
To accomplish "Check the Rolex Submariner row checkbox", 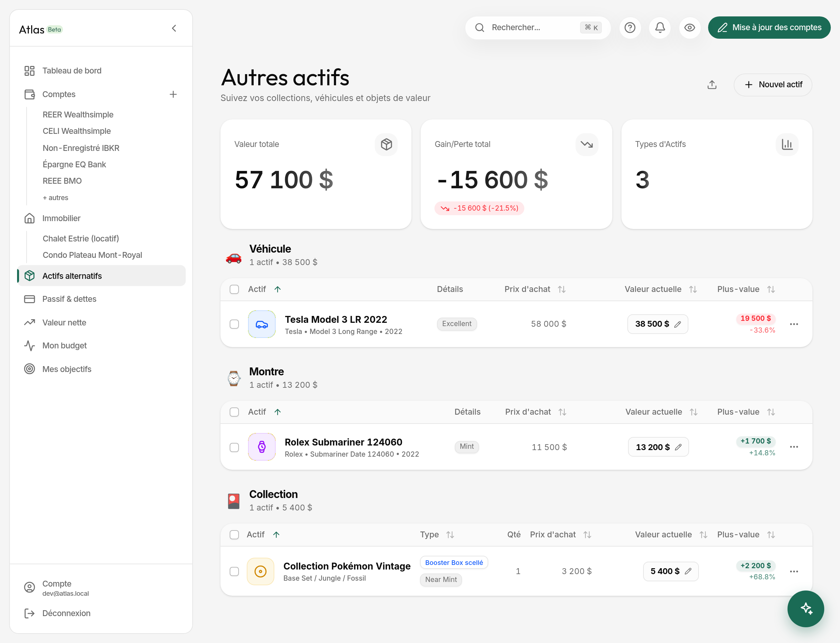I will point(234,447).
